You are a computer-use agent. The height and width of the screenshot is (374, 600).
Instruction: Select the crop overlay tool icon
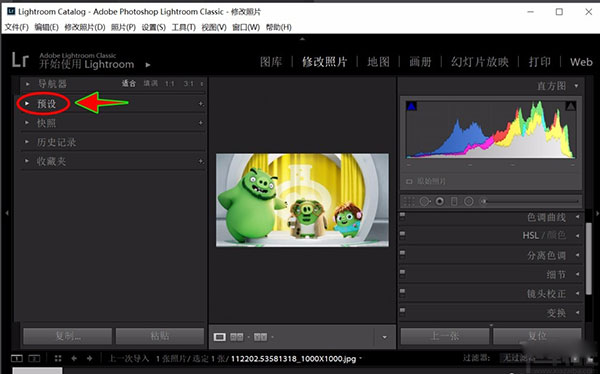(x=409, y=201)
